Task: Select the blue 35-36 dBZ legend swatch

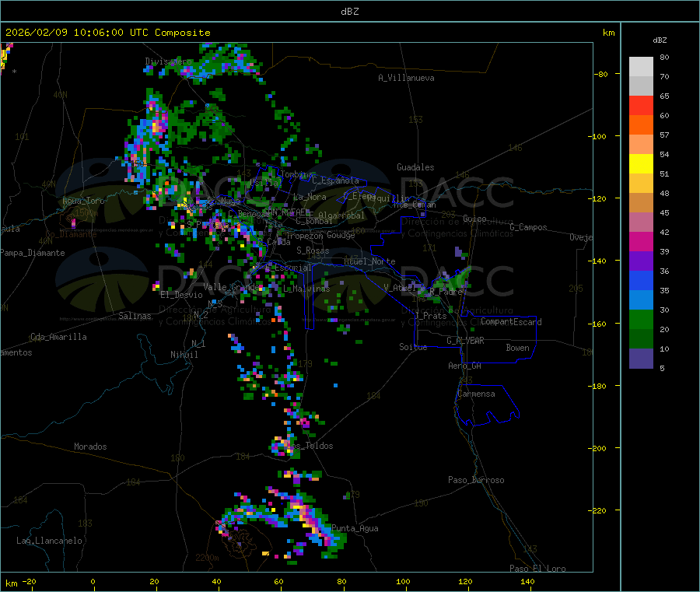Action: [x=641, y=280]
